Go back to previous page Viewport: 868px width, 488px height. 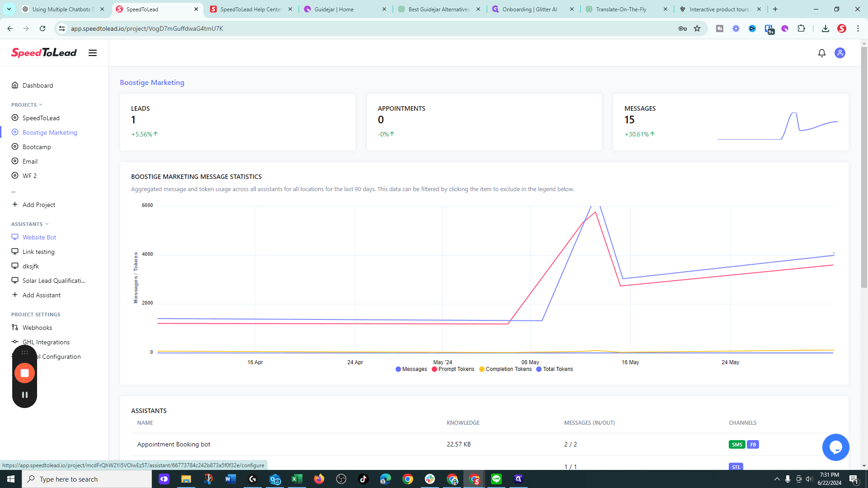[10, 28]
